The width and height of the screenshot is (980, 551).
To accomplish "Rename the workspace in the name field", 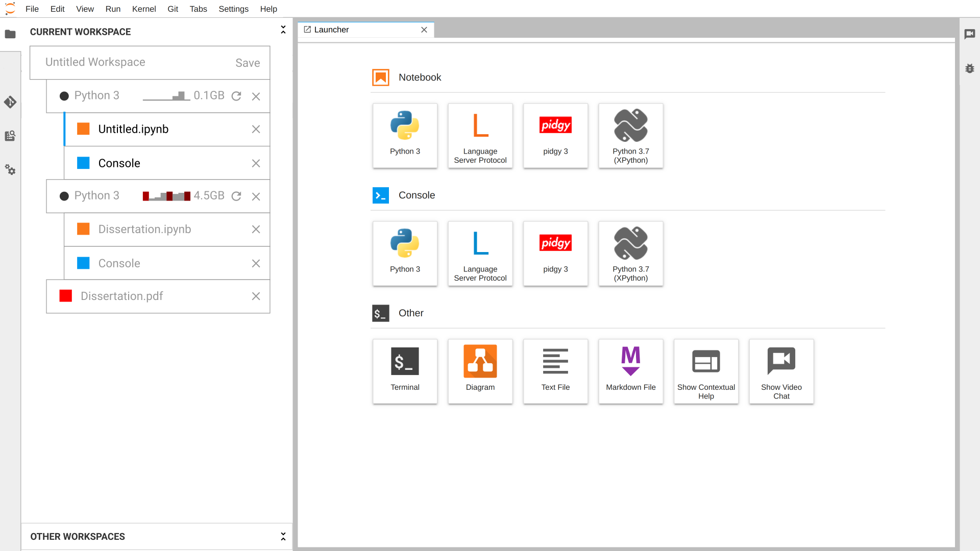I will [95, 62].
